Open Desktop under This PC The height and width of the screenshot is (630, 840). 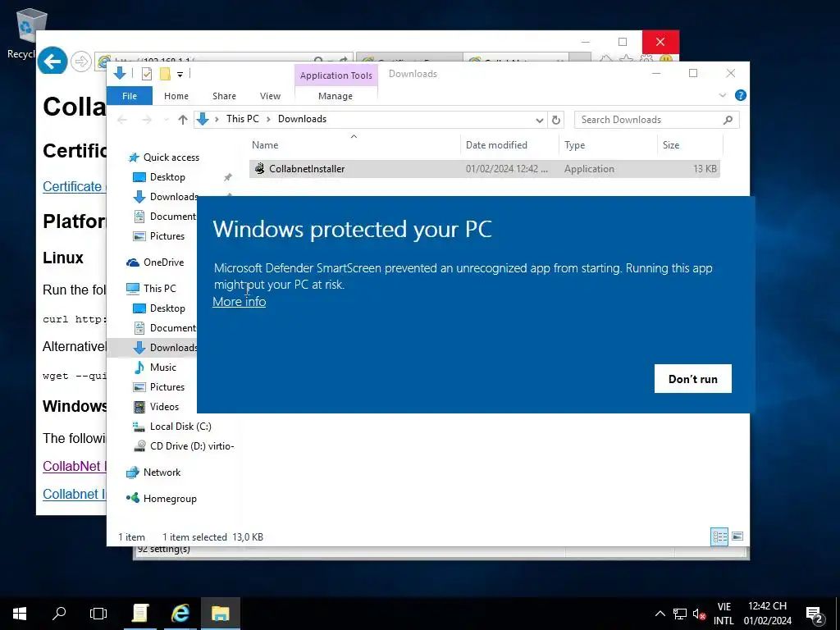click(x=167, y=308)
